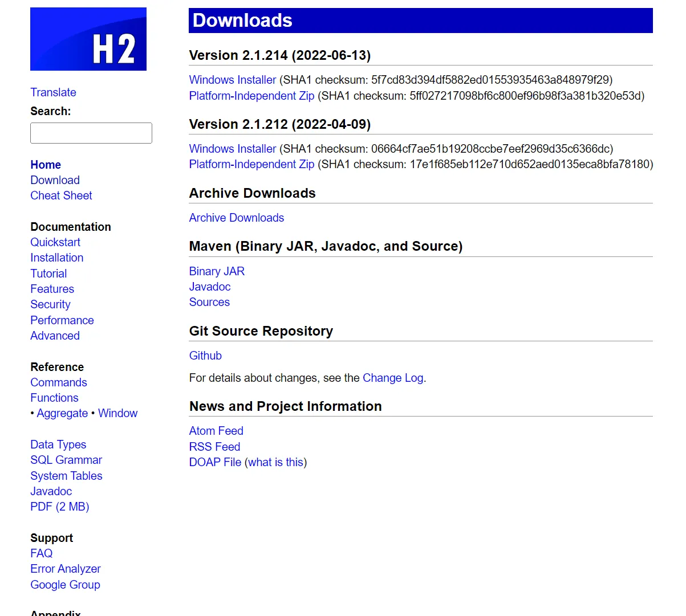Click the 'Maven (Binary JAR, Javadoc, and Source)' heading

tap(326, 246)
